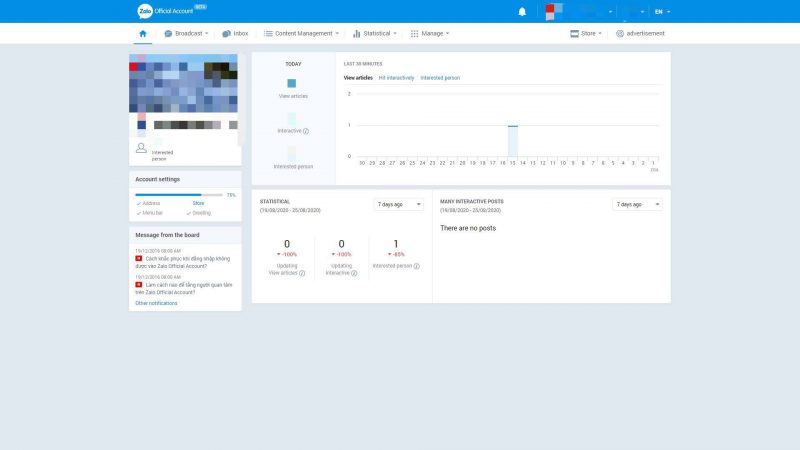This screenshot has height=450, width=800.
Task: Click the info icon beside Interactive under Today
Action: click(306, 131)
